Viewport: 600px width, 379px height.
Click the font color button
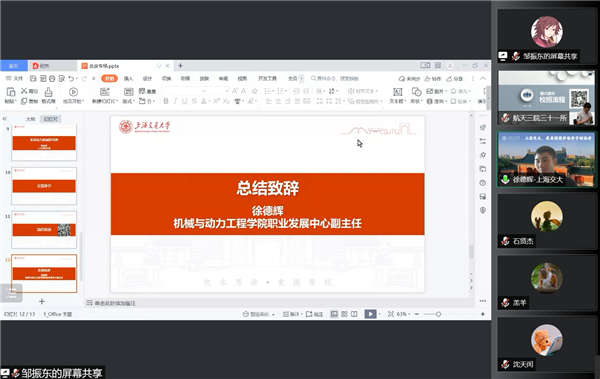(204, 101)
